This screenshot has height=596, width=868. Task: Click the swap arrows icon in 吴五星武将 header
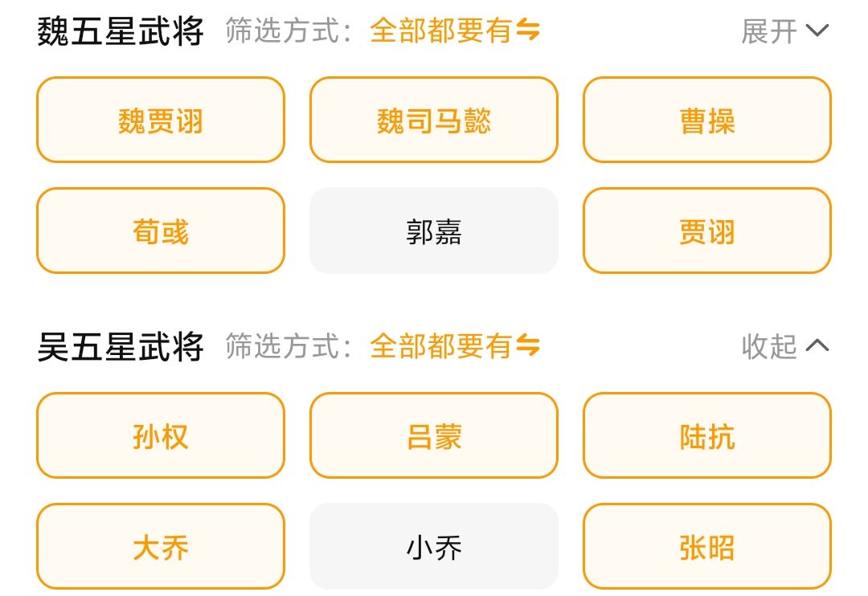click(528, 346)
